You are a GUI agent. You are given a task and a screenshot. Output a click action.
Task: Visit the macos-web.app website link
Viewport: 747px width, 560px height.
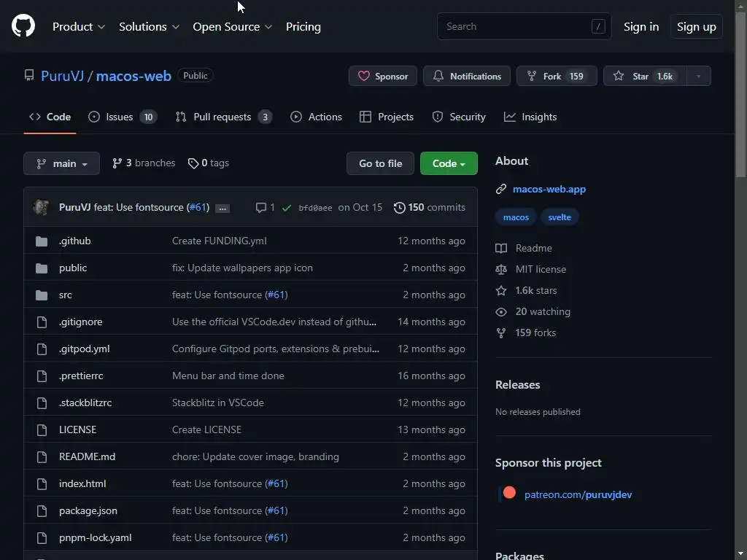point(549,189)
